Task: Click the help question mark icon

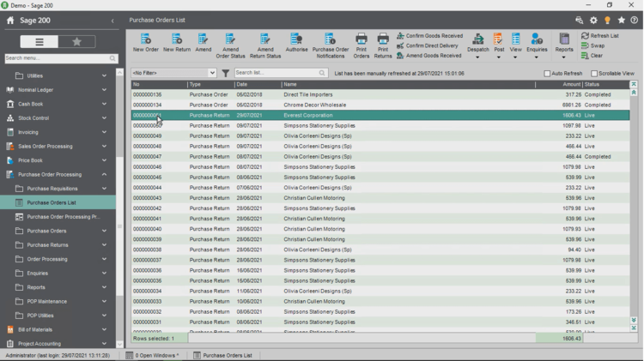Action: [x=635, y=20]
